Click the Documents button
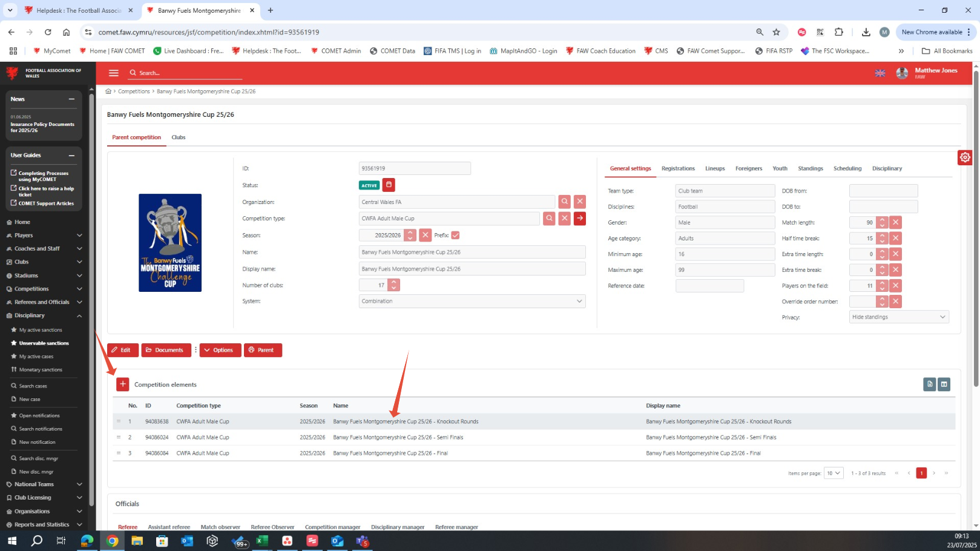The image size is (980, 551). (166, 350)
